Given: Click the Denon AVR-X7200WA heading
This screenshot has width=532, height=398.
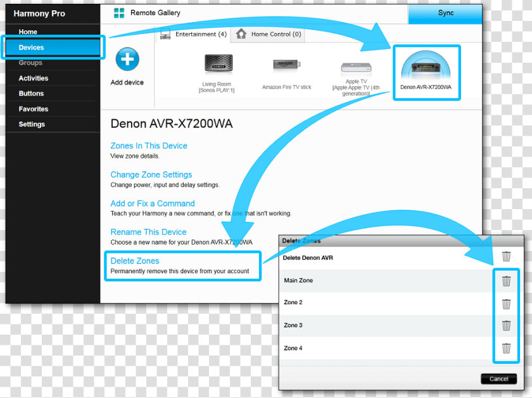Looking at the screenshot, I should click(x=172, y=124).
